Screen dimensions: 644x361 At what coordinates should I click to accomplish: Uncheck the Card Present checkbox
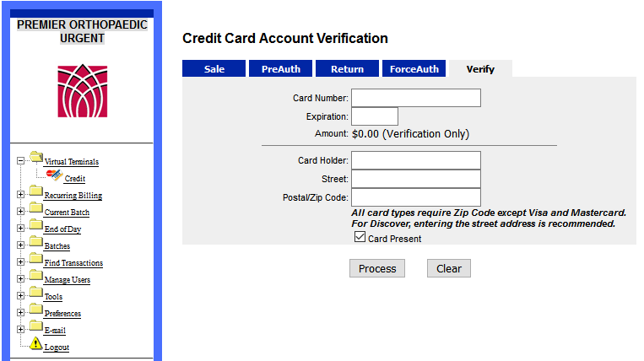[x=360, y=237]
